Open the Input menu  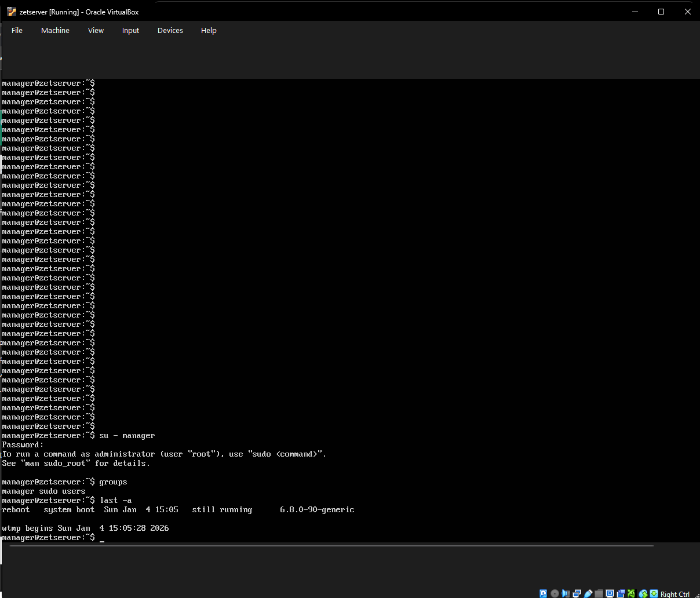130,30
